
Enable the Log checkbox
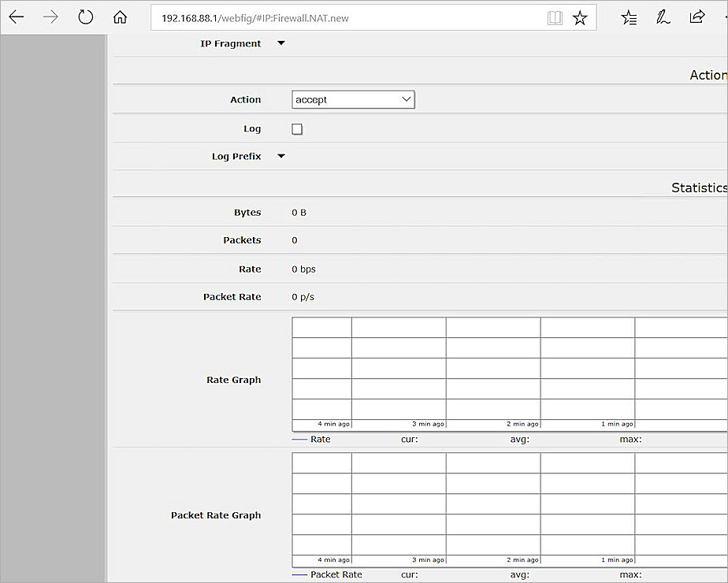297,128
